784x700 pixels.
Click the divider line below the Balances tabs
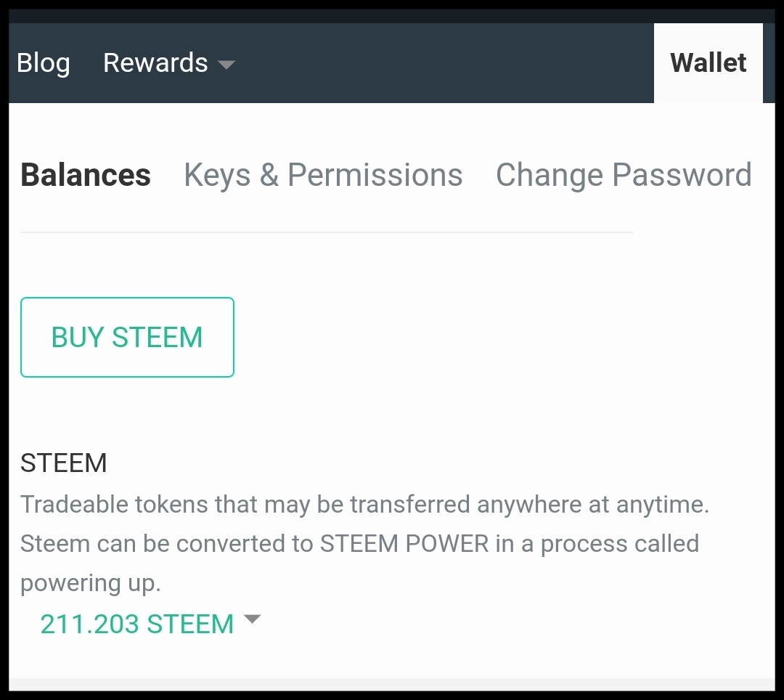click(327, 232)
